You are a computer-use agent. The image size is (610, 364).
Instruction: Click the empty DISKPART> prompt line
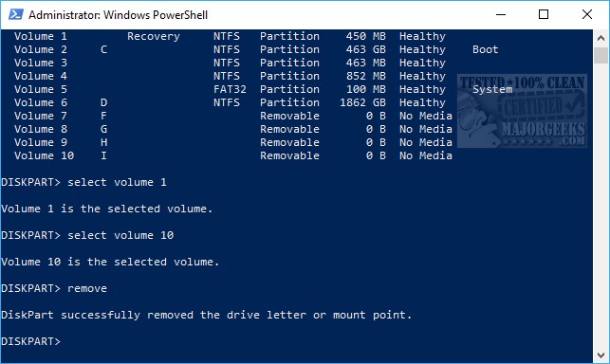30,341
